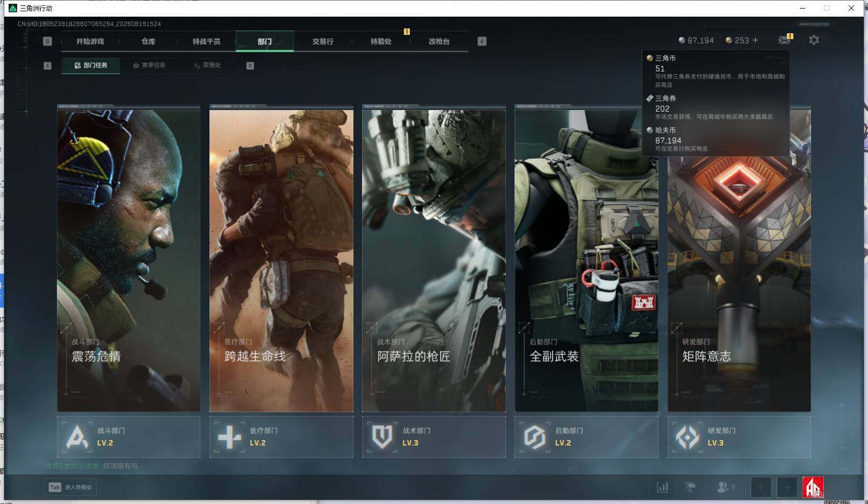Click the Q key previous-tab icon
Viewport: 868px width, 504px height.
(47, 41)
